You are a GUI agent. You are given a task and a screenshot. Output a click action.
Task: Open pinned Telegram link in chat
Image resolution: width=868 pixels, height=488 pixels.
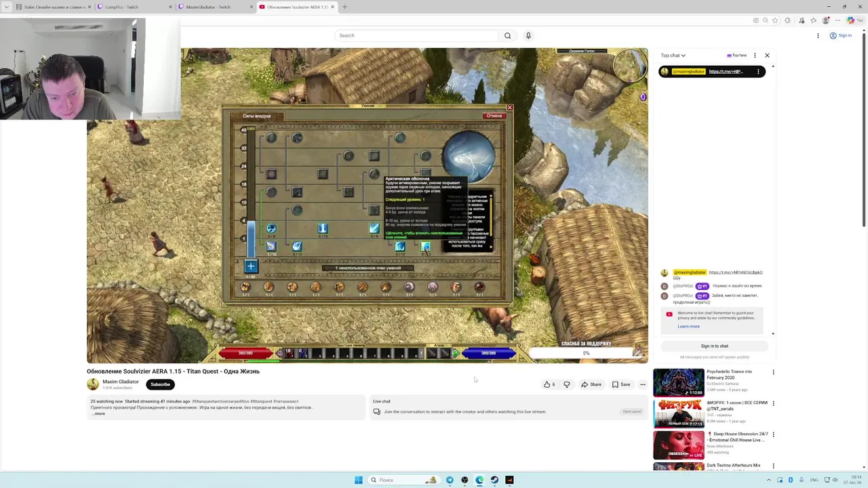(726, 71)
